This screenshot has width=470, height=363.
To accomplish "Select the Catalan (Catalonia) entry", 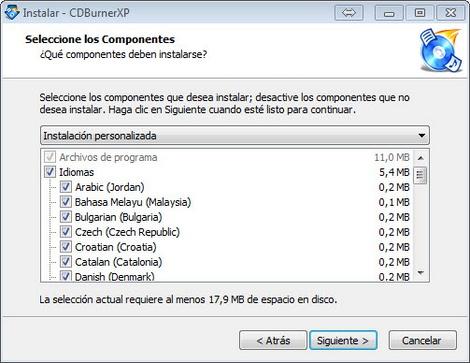I will click(118, 262).
